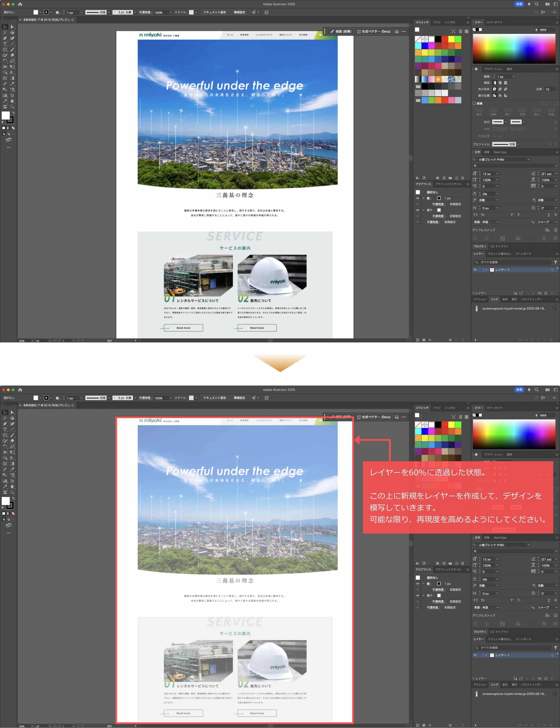The image size is (560, 728).
Task: Select the Hand tool in lower window's toolbar
Action: 12,486
